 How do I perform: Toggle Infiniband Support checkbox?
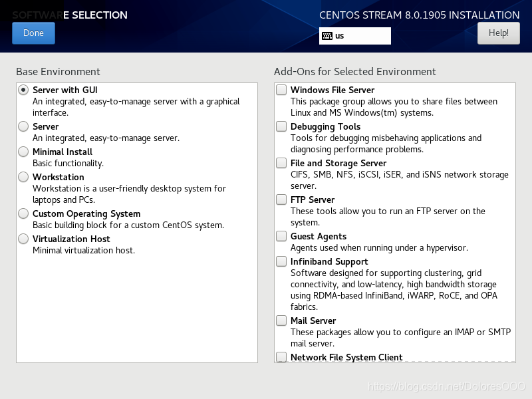click(281, 261)
